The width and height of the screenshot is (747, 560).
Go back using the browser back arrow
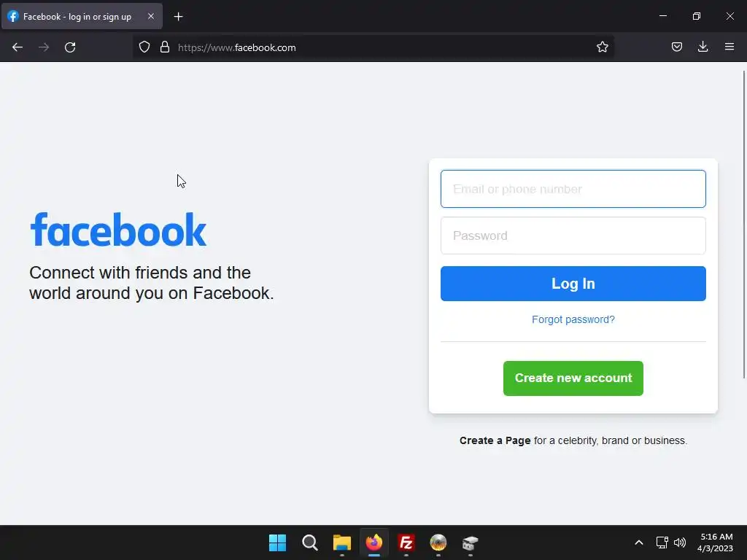[18, 47]
